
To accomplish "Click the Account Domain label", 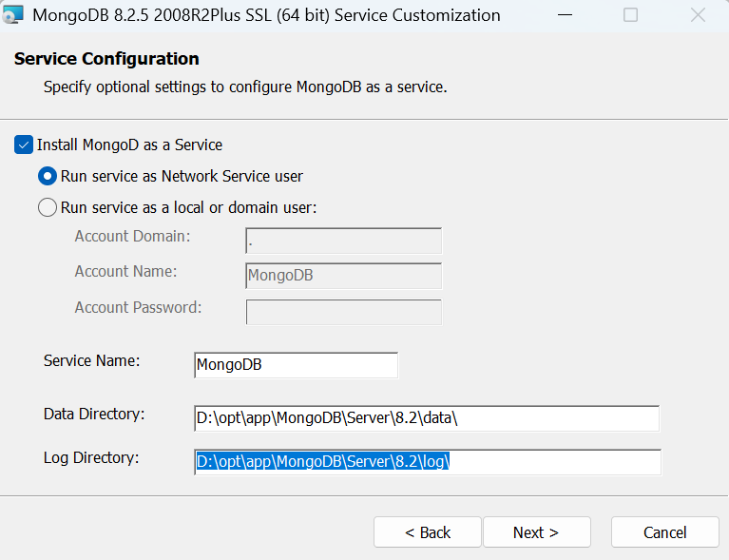I will pos(133,237).
